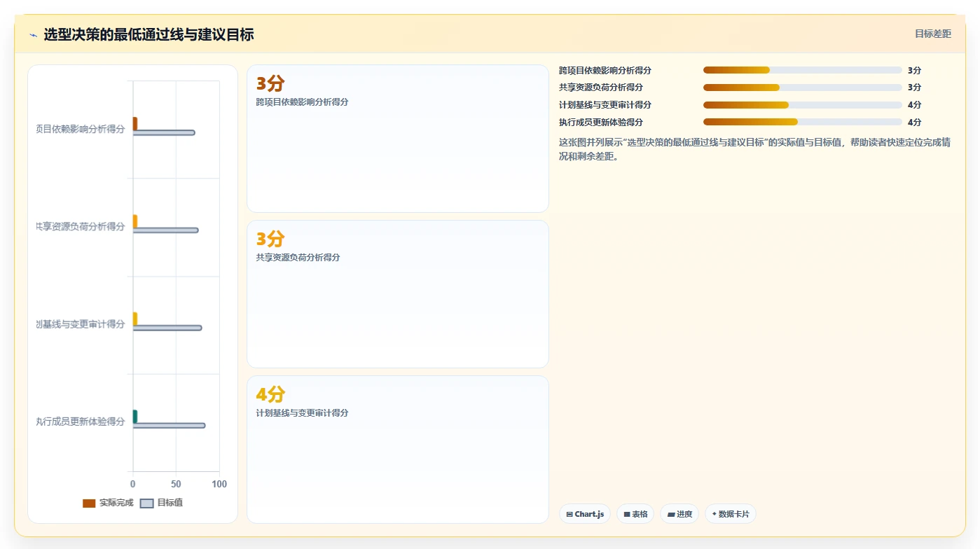Screen dimensions: 980x549
Task: Click the target bar for 共享资源负荷分析得分 in chart
Action: (166, 230)
